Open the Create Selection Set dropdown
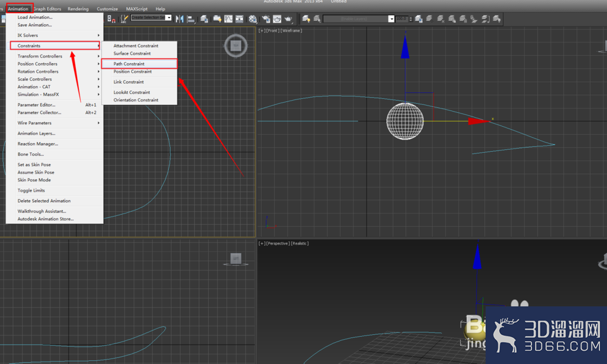 169,18
